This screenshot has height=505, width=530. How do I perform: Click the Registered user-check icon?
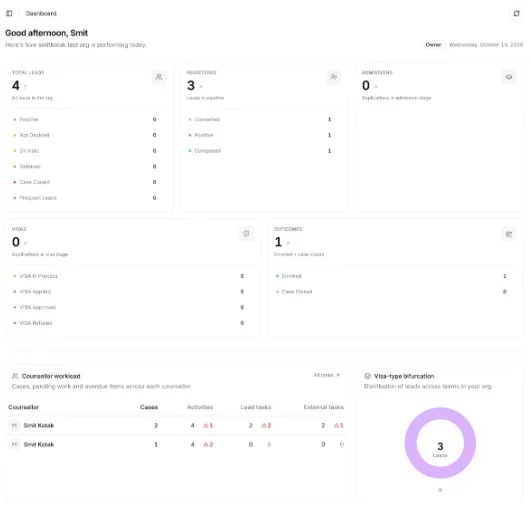click(334, 77)
